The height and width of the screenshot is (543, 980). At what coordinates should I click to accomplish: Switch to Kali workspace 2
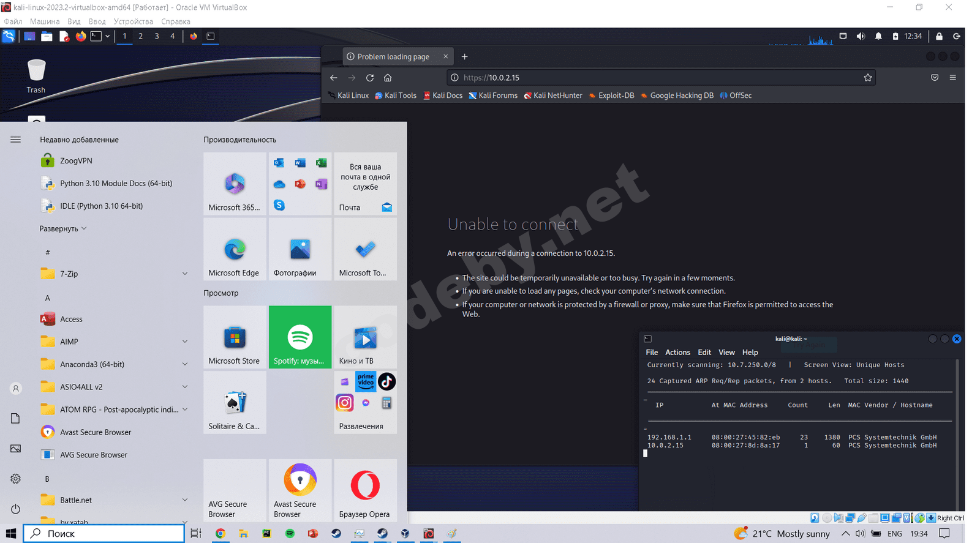[x=141, y=36]
